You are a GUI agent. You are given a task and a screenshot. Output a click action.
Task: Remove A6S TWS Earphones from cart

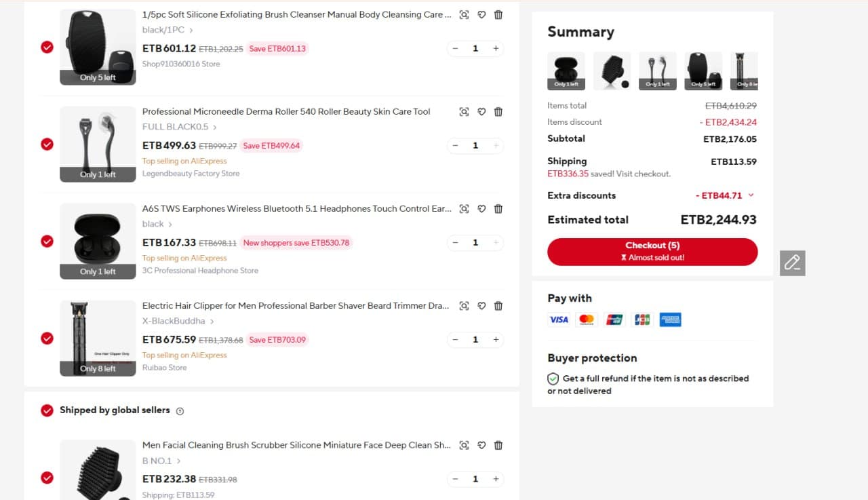(x=498, y=209)
